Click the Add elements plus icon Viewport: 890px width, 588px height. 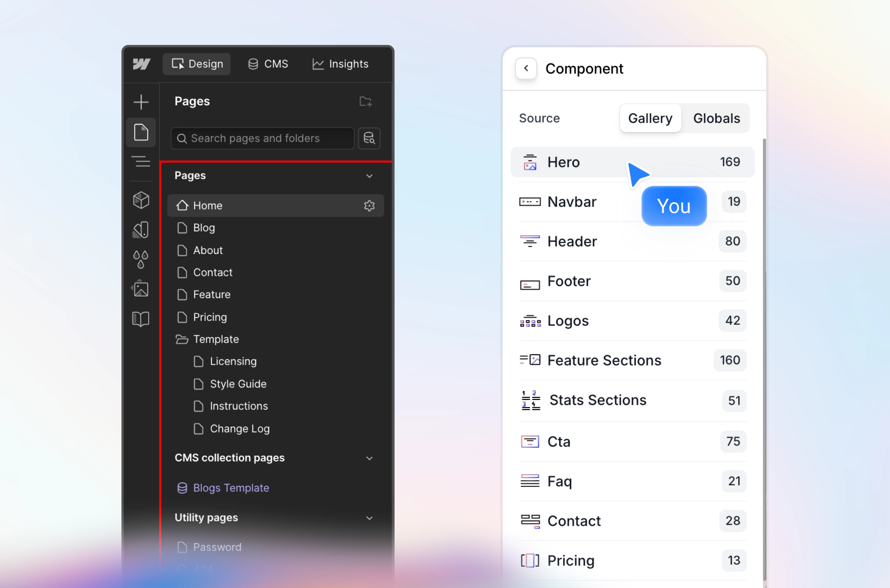click(141, 102)
